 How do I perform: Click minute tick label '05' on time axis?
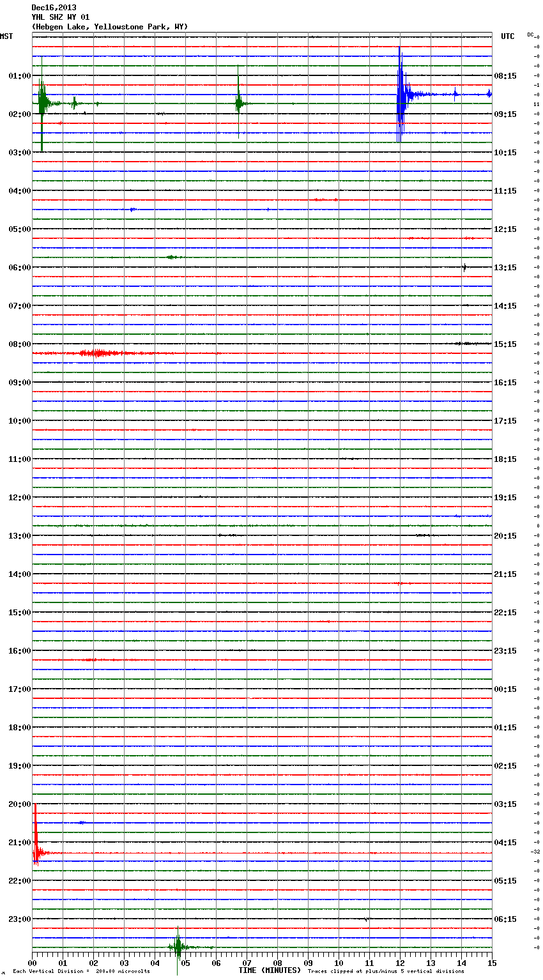coord(185,963)
